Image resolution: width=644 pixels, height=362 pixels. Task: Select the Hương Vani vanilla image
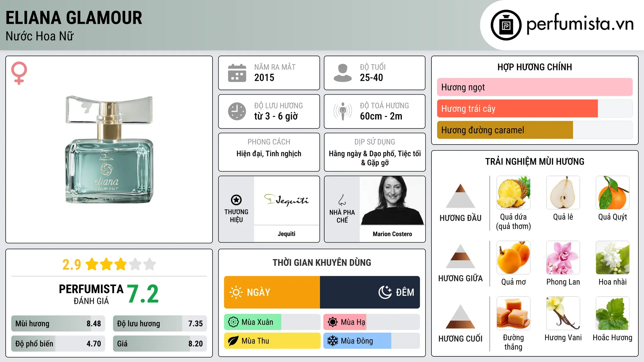[x=563, y=313]
